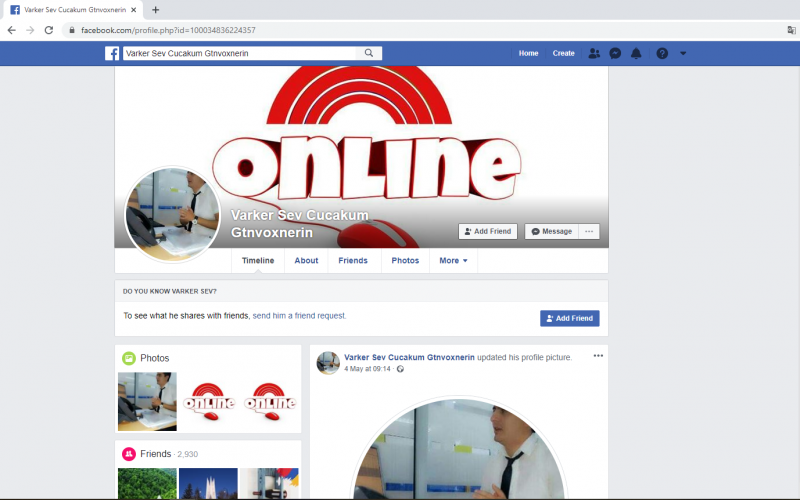Click the Facebook search input field
The height and width of the screenshot is (500, 800).
[x=240, y=53]
